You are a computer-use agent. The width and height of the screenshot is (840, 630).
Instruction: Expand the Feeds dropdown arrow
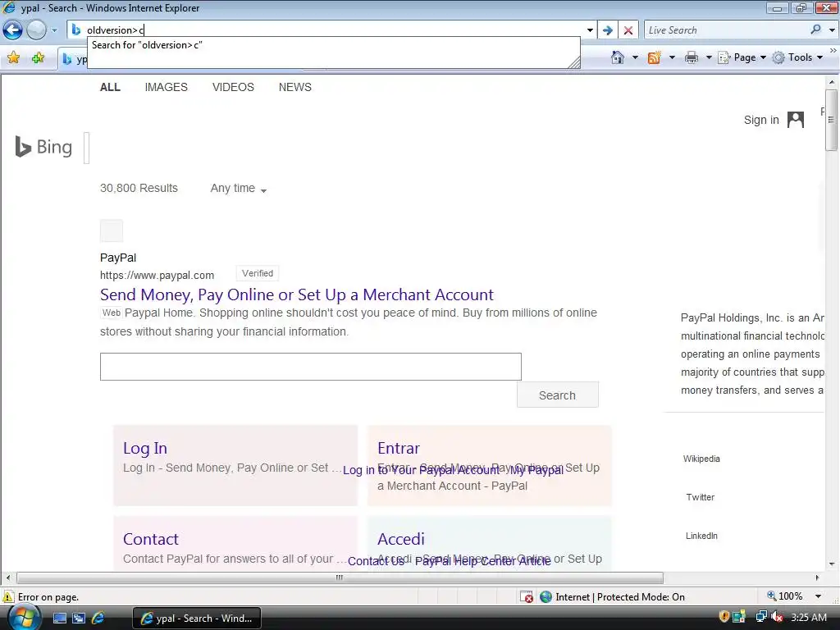pos(672,57)
